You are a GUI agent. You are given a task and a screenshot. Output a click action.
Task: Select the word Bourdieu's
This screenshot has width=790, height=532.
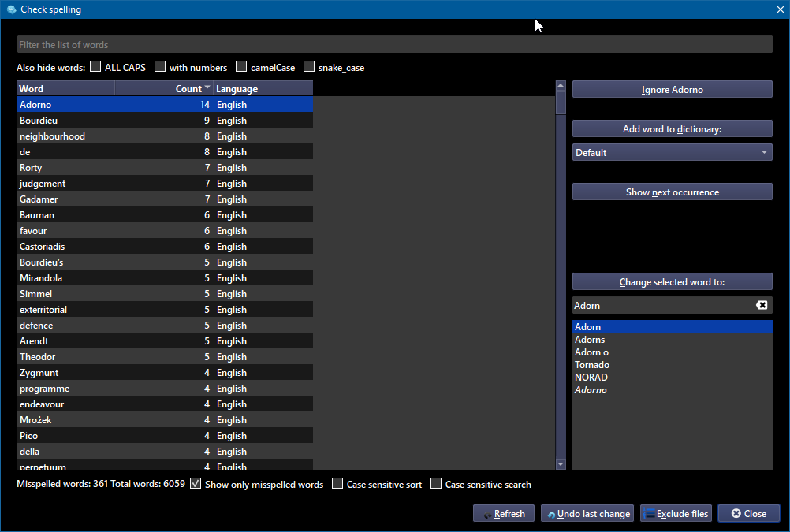coord(166,262)
